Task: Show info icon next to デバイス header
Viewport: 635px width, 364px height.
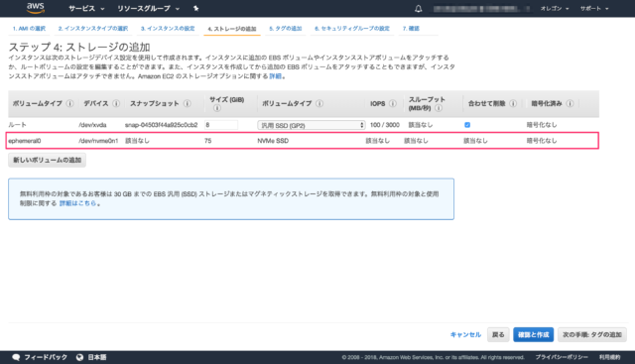Action: [x=116, y=104]
